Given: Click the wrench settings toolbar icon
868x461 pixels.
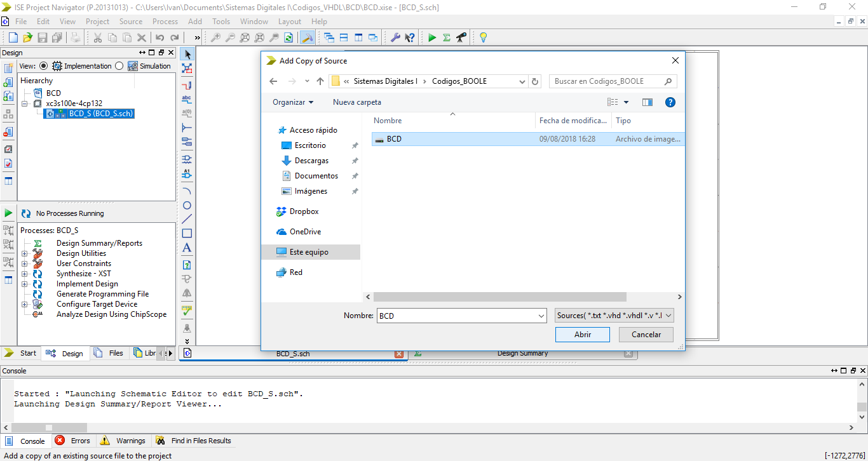Looking at the screenshot, I should 395,37.
